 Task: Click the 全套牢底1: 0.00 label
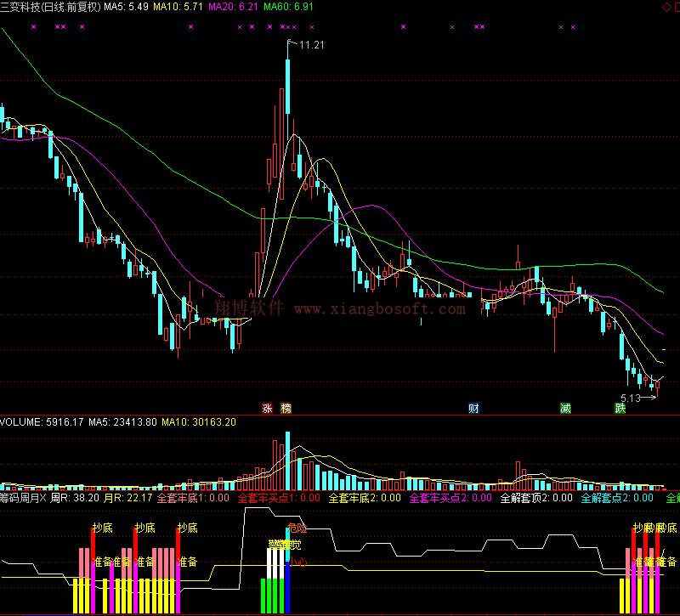click(x=193, y=498)
